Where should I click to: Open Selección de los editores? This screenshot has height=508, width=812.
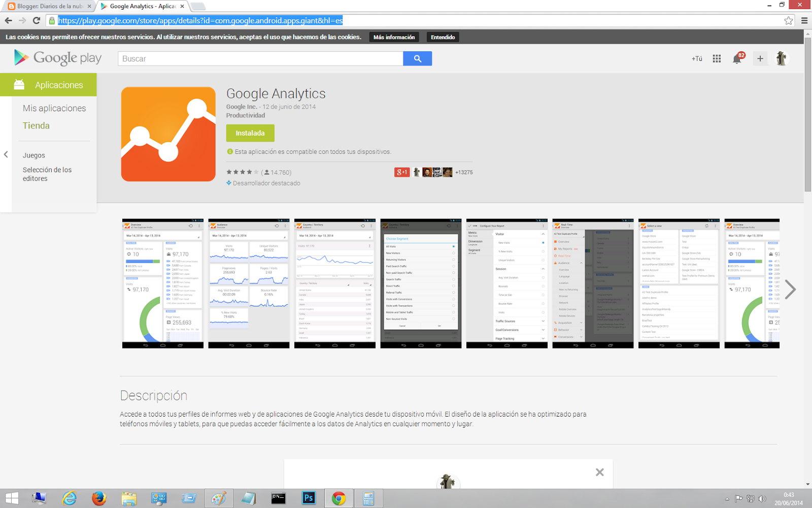pyautogui.click(x=47, y=174)
